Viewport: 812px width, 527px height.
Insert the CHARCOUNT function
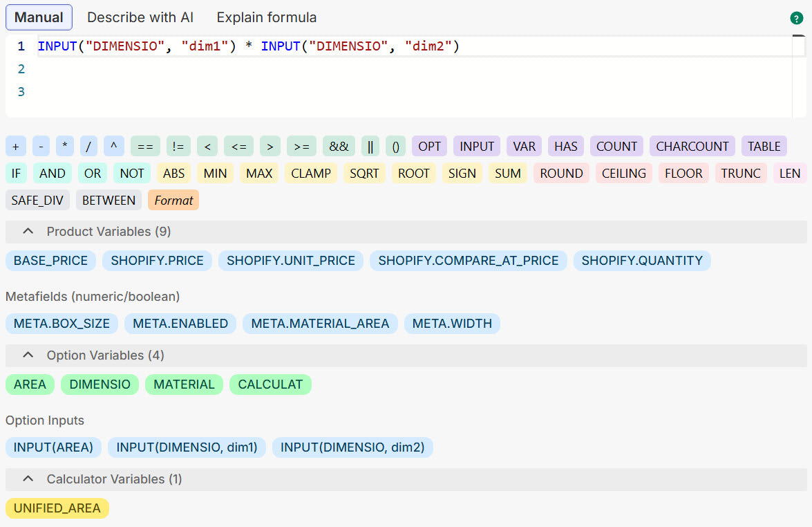(692, 147)
